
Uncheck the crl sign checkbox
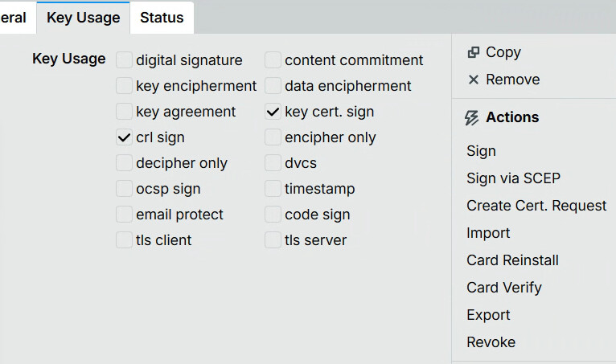(124, 137)
